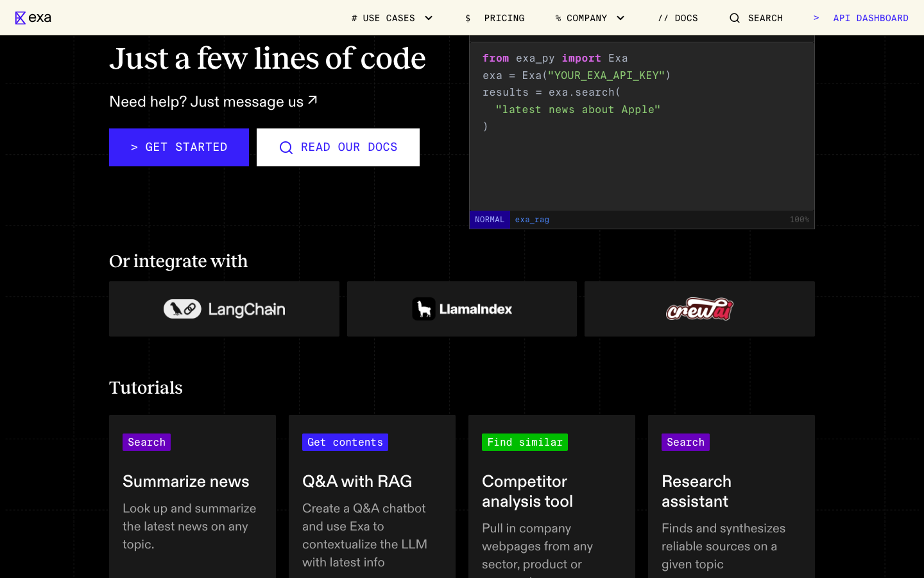Expand the Company dropdown chevron
The width and height of the screenshot is (924, 578).
[620, 18]
